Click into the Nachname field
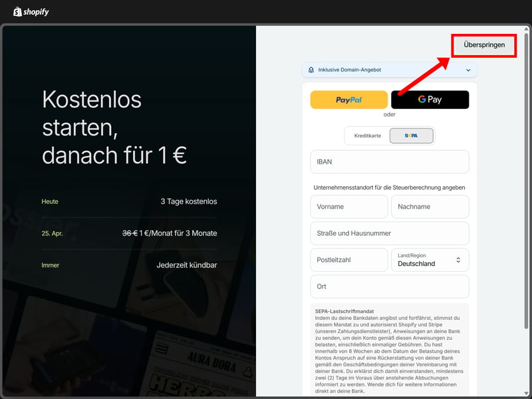 [430, 207]
